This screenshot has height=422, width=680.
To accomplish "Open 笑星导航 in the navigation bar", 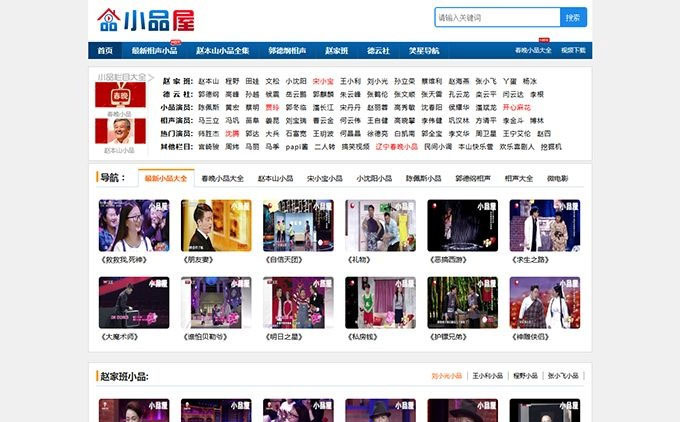I will pyautogui.click(x=424, y=50).
